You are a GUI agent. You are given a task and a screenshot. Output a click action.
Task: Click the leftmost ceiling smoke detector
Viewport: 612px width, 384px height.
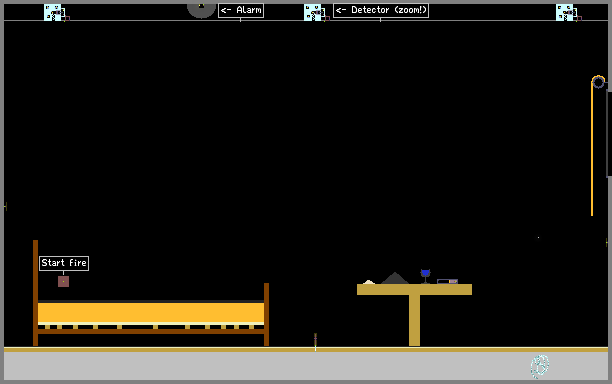pos(56,12)
